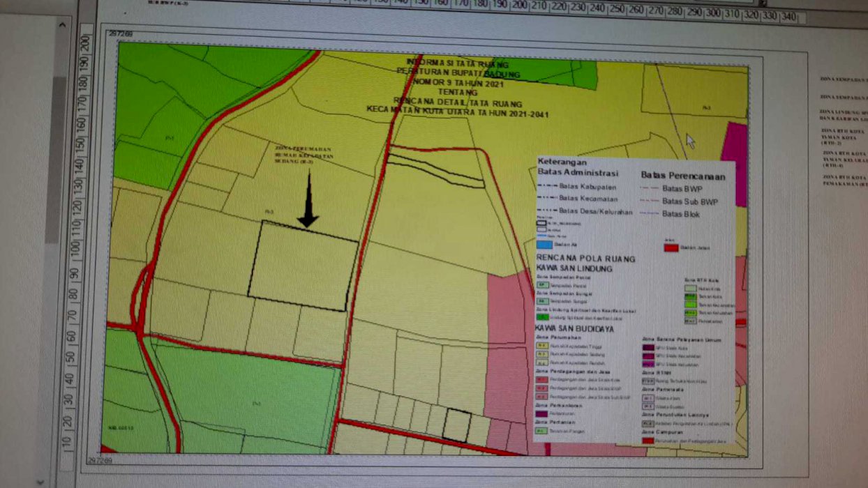Click the purple Perkantoran legend swatch

[x=541, y=413]
